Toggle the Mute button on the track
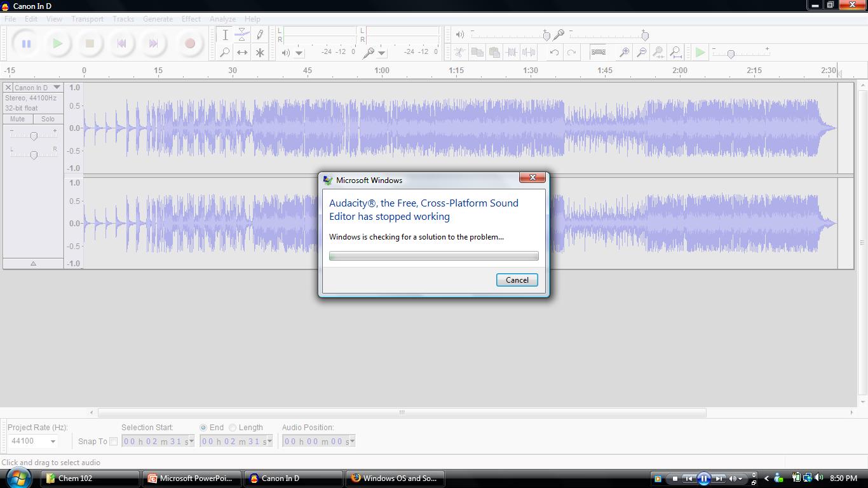The image size is (868, 488). click(x=17, y=119)
